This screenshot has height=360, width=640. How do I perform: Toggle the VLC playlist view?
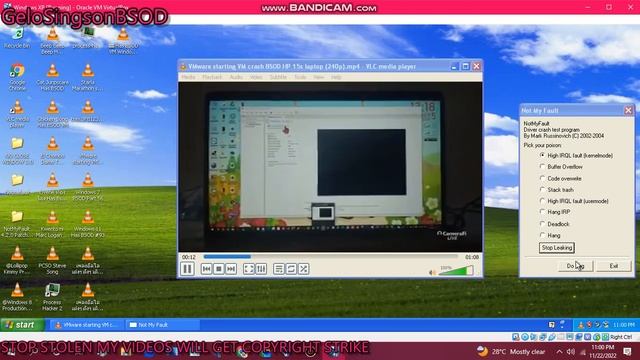pyautogui.click(x=279, y=269)
